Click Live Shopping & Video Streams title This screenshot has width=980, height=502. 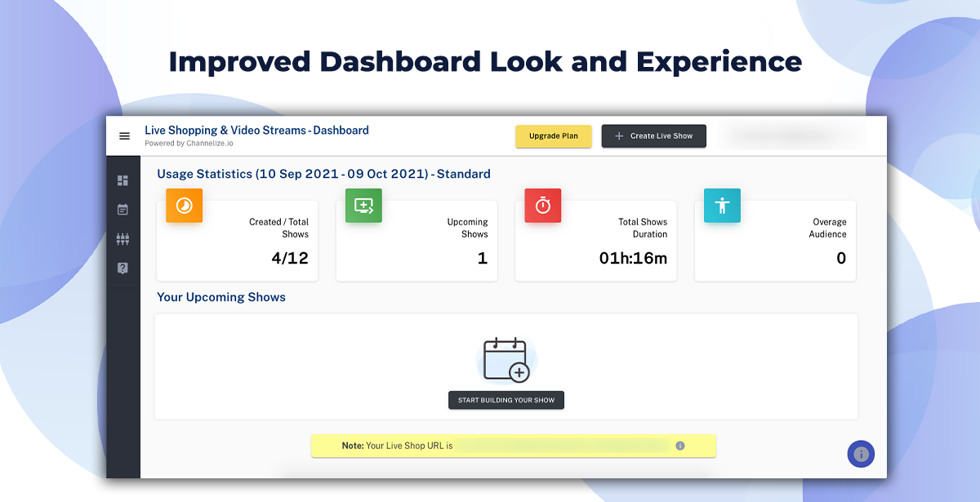pyautogui.click(x=256, y=131)
